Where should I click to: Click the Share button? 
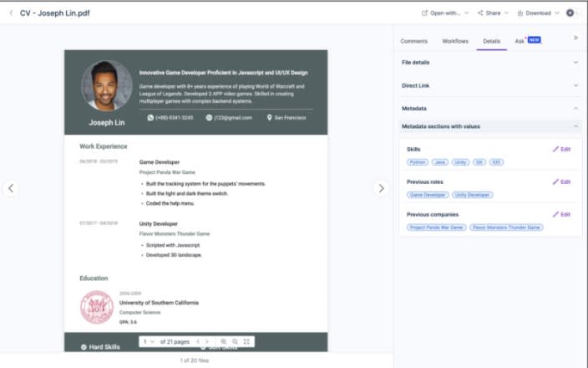click(489, 13)
